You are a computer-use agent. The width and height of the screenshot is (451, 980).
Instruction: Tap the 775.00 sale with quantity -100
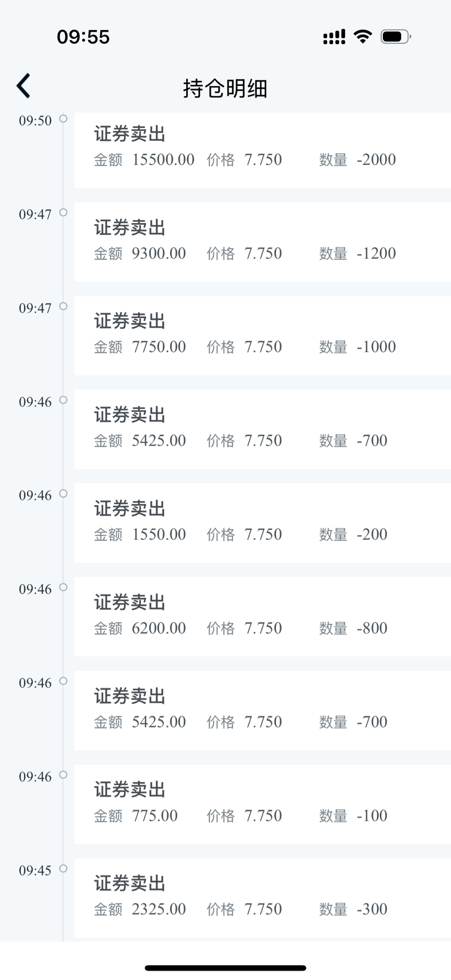pos(262,804)
